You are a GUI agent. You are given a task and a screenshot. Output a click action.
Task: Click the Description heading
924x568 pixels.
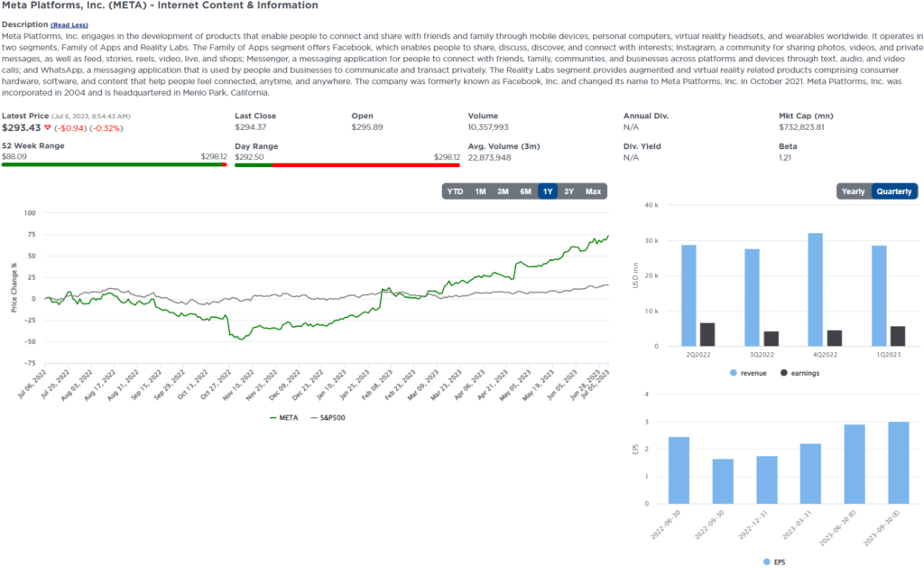[24, 24]
